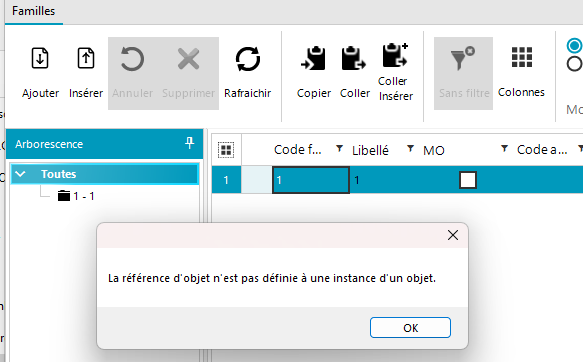Refresh with the Rafraichir icon
This screenshot has width=583, height=362.
pyautogui.click(x=248, y=59)
